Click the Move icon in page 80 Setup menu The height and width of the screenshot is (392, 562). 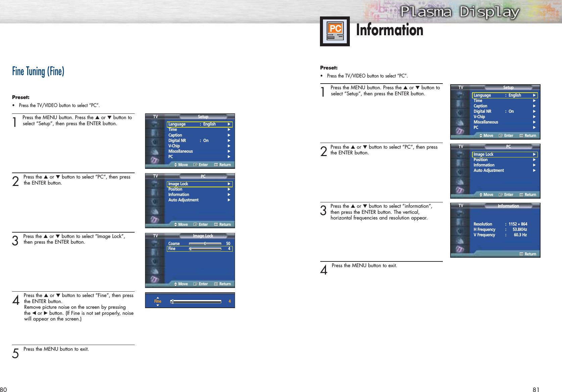coord(176,165)
